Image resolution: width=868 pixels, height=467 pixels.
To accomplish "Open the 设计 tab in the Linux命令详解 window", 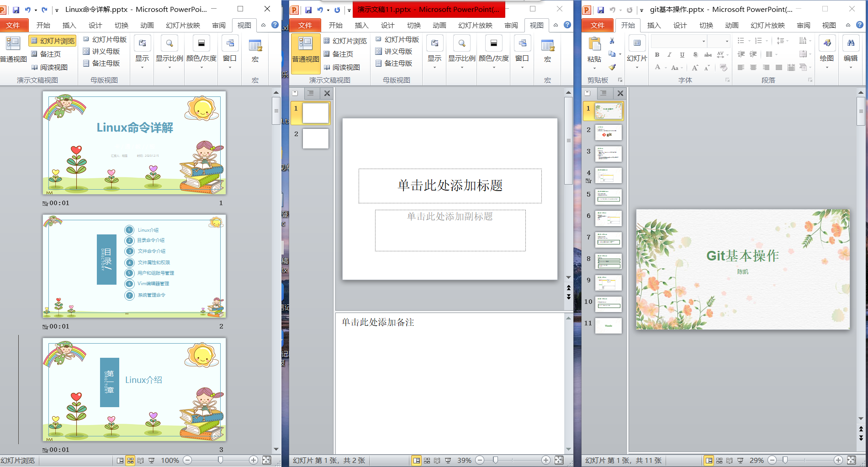I will [x=95, y=25].
